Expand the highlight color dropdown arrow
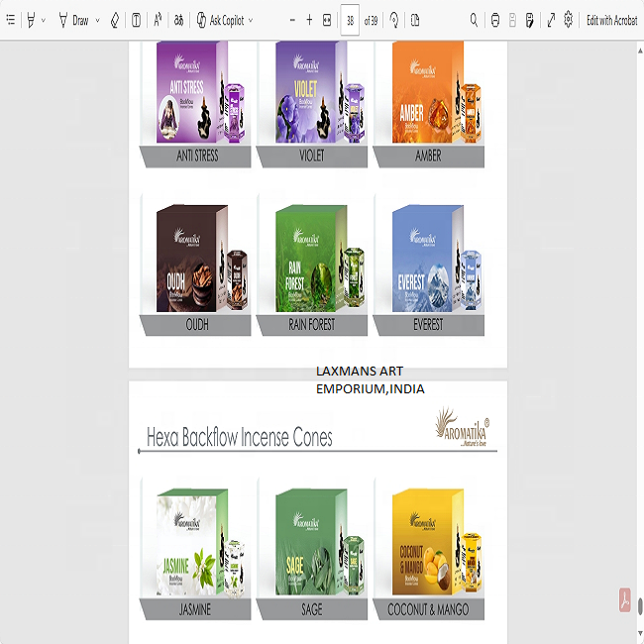Image resolution: width=644 pixels, height=644 pixels. pos(44,20)
